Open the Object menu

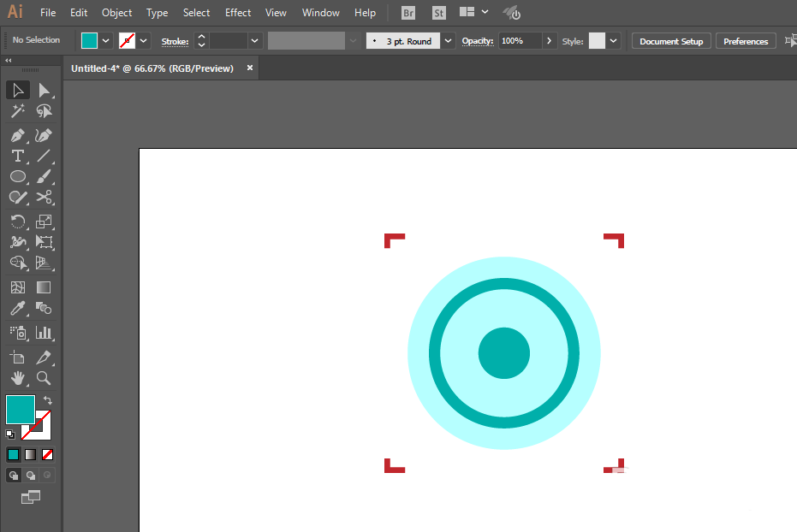116,13
